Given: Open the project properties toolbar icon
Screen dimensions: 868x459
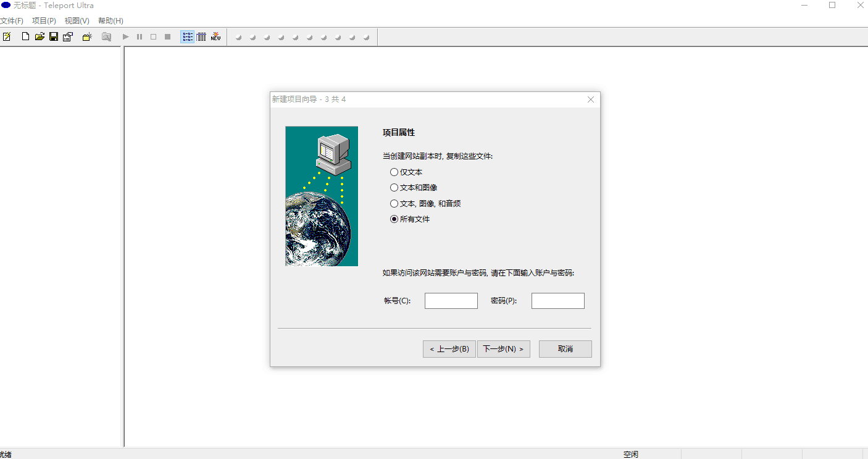Looking at the screenshot, I should [68, 36].
